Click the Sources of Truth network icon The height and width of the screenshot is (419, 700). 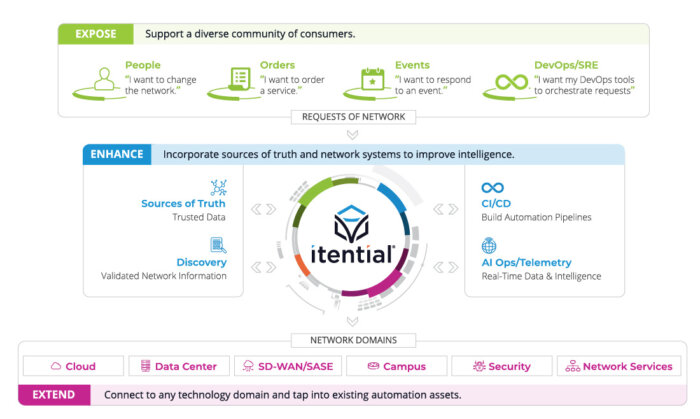pyautogui.click(x=219, y=187)
